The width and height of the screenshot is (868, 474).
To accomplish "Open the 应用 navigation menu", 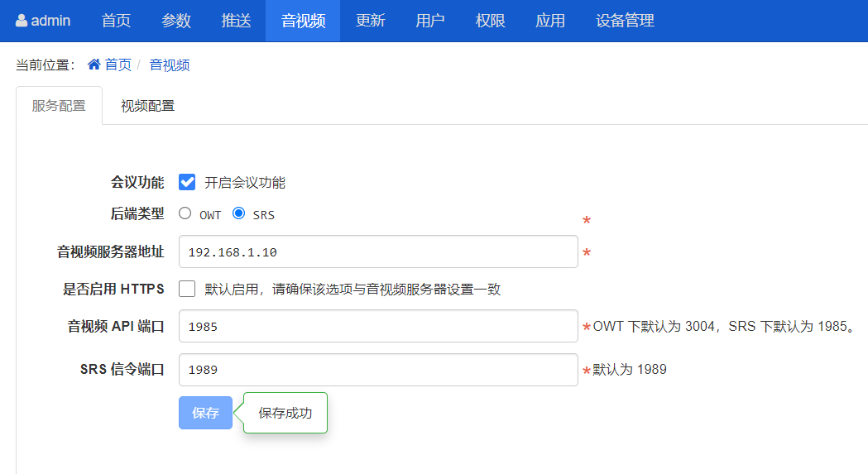I will click(550, 21).
